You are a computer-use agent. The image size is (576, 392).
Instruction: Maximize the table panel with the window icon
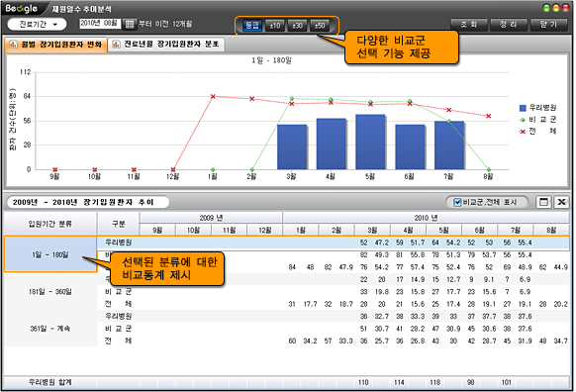pyautogui.click(x=543, y=202)
